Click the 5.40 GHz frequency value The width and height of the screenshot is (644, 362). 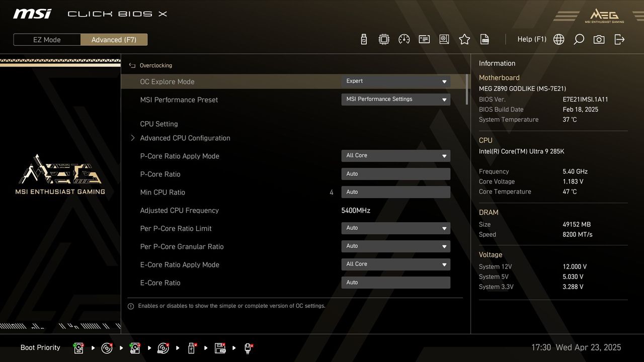tap(575, 171)
